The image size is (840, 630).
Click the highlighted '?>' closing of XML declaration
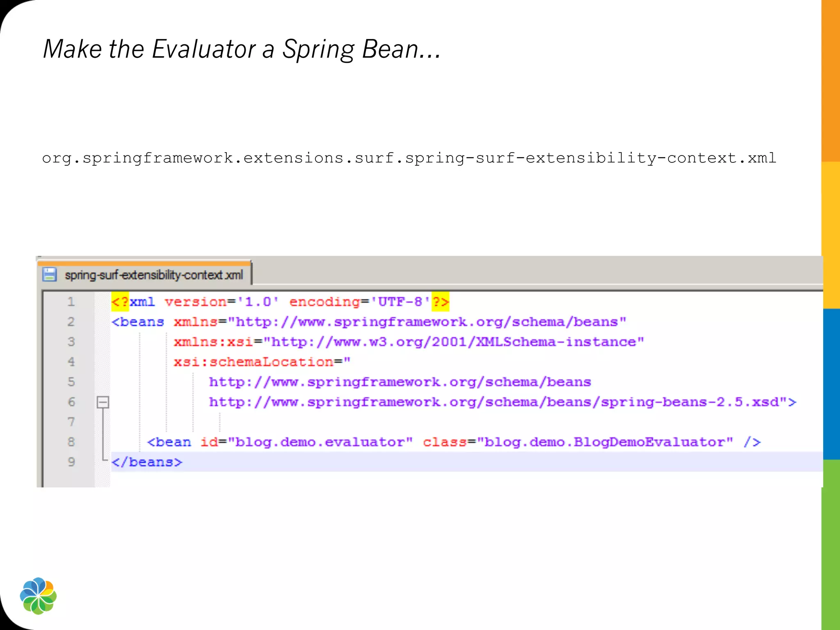pyautogui.click(x=441, y=302)
